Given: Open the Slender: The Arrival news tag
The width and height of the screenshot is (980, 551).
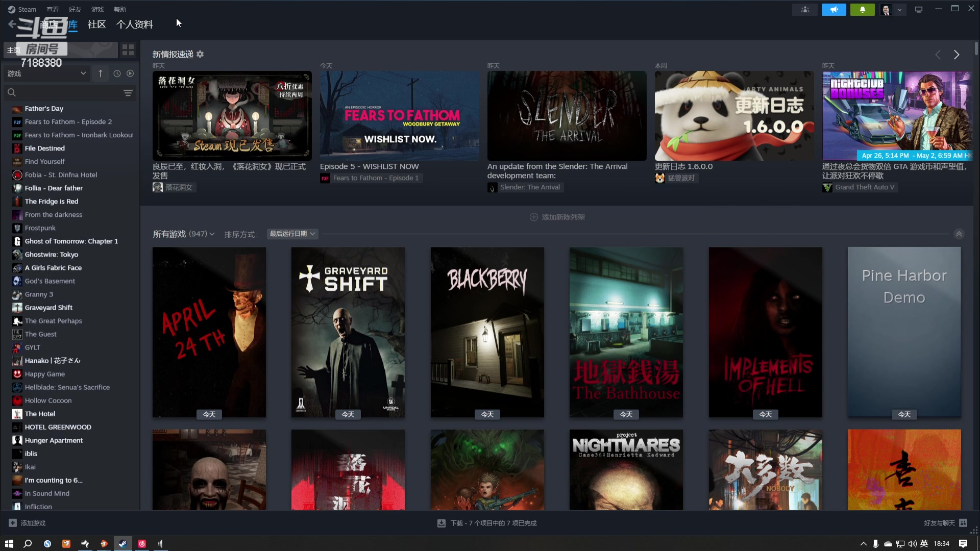Looking at the screenshot, I should coord(525,187).
